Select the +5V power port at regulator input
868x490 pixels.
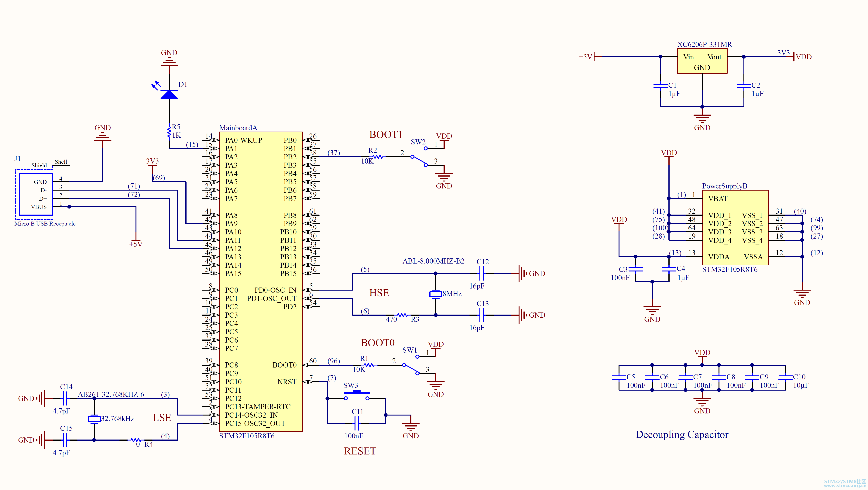click(586, 57)
